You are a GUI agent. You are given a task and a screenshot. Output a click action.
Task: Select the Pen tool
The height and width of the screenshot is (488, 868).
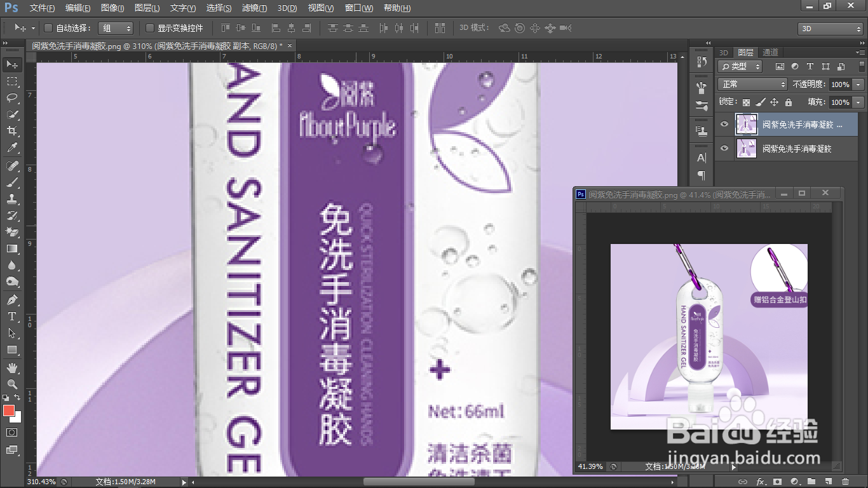[12, 300]
